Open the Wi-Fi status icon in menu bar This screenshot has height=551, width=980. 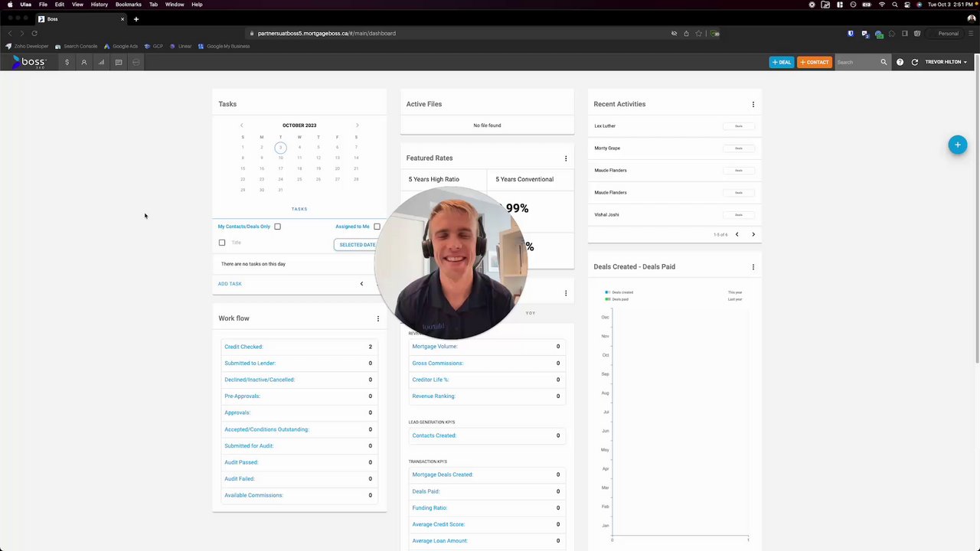(881, 5)
